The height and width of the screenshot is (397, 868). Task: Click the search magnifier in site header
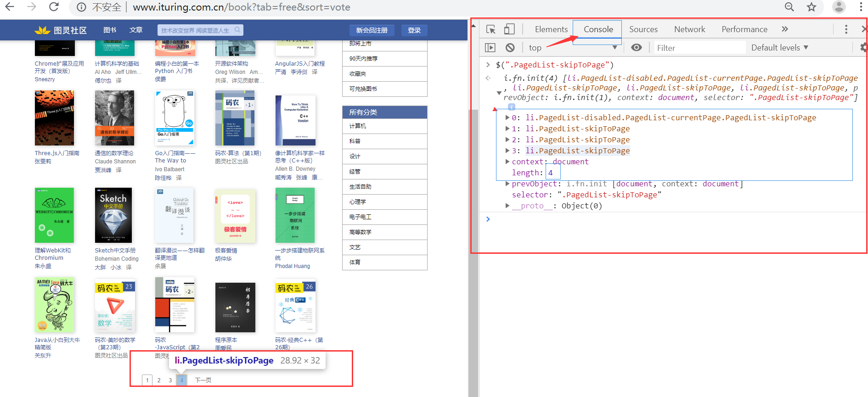pyautogui.click(x=237, y=30)
